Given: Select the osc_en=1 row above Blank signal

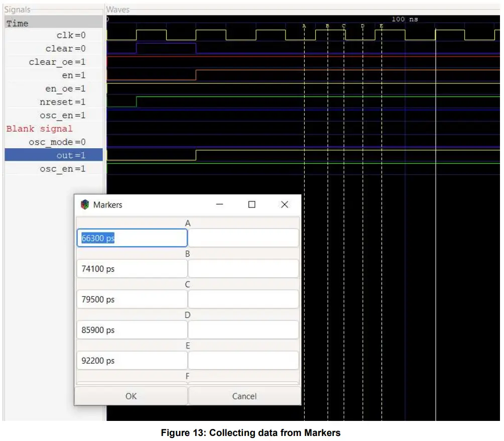Looking at the screenshot, I should click(54, 115).
